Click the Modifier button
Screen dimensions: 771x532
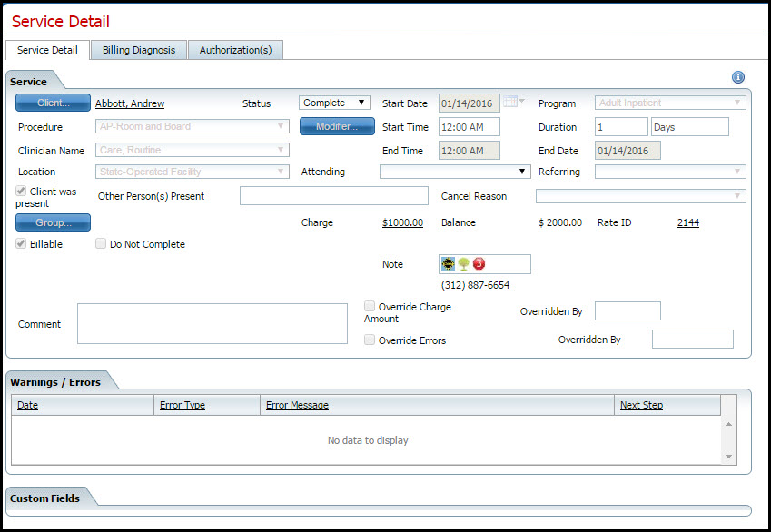coord(337,126)
